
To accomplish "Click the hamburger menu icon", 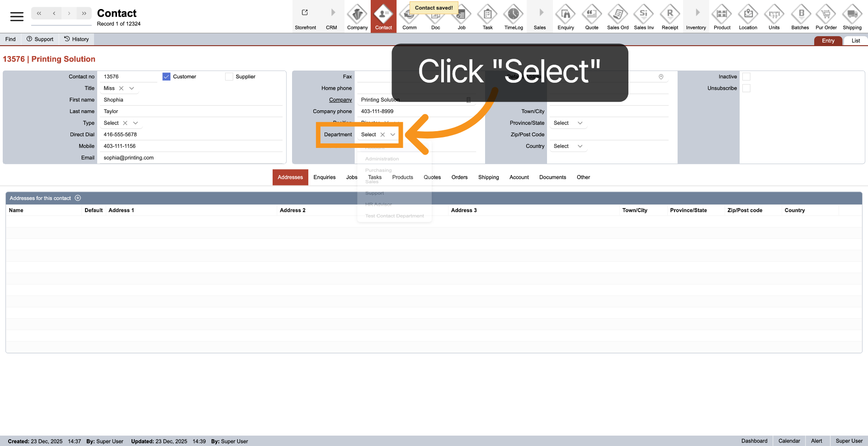I will 17,17.
